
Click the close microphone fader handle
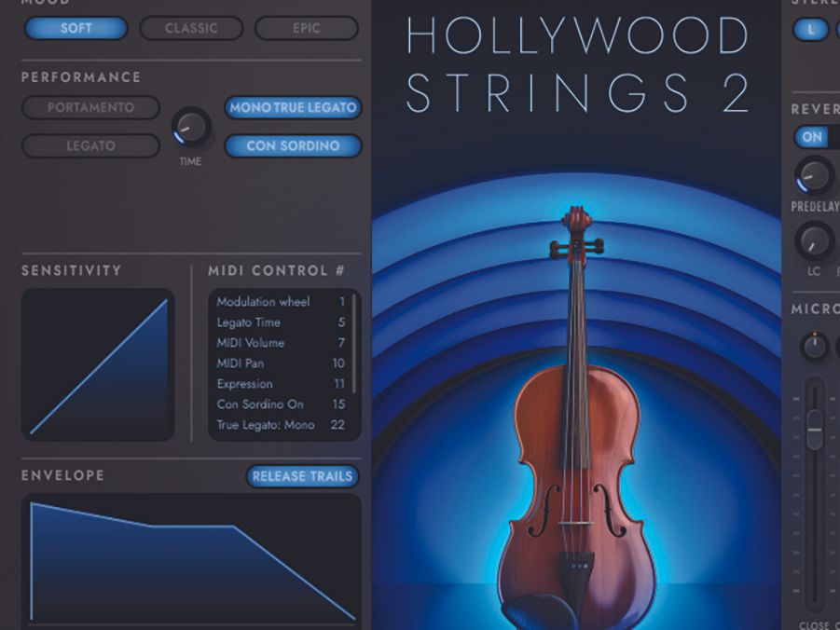815,429
